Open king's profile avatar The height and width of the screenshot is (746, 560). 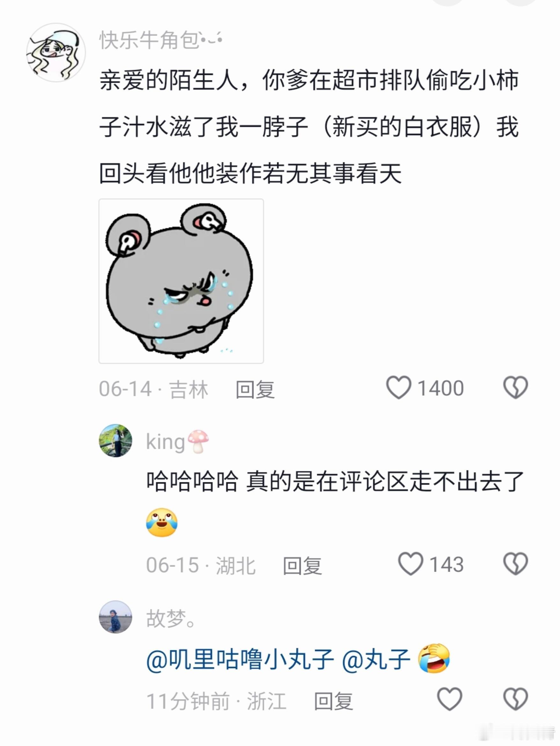[115, 441]
